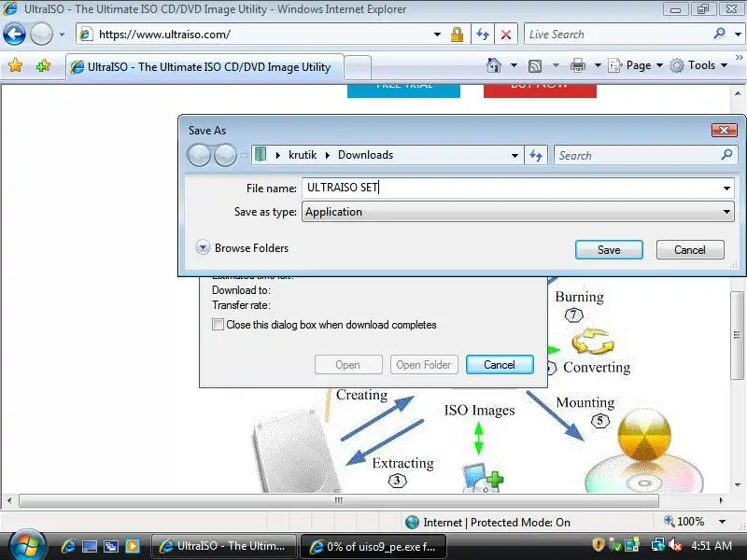The height and width of the screenshot is (560, 747).
Task: Open the Windows Start orb
Action: click(27, 545)
